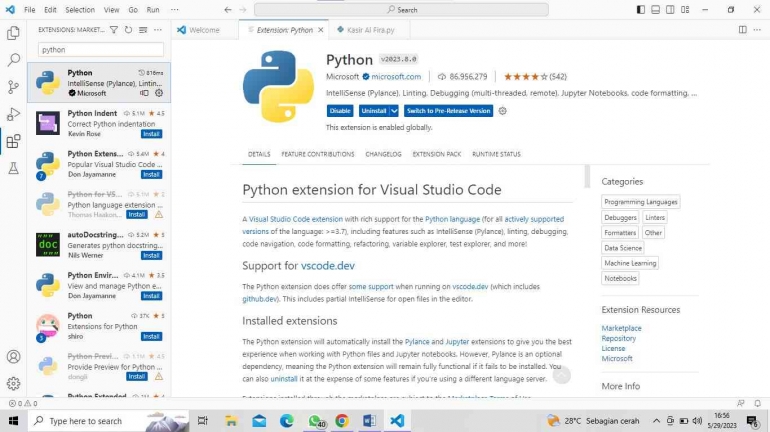
Task: Open the Selection menu
Action: [80, 9]
